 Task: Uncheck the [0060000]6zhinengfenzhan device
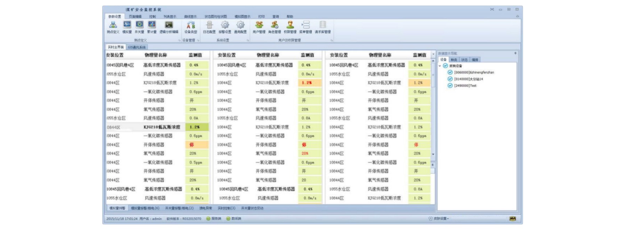pos(450,72)
